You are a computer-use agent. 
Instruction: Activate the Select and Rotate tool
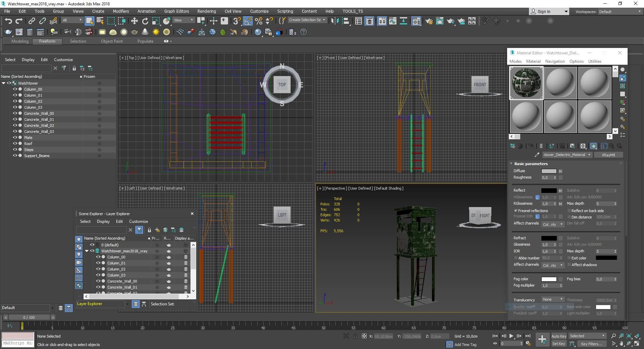click(x=145, y=21)
